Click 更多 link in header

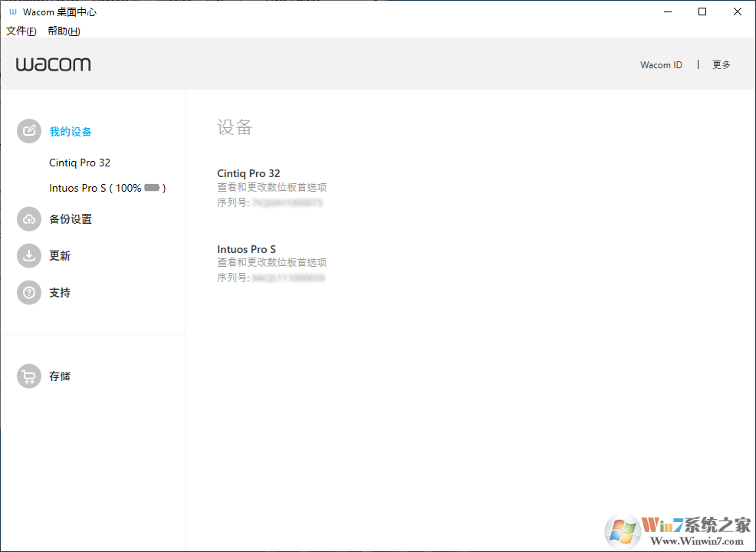721,64
